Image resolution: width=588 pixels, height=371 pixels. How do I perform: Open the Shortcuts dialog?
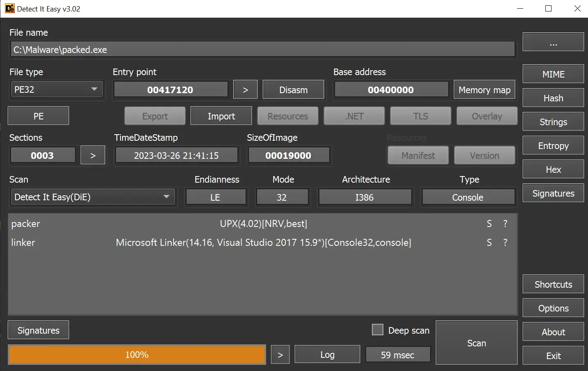[553, 284]
